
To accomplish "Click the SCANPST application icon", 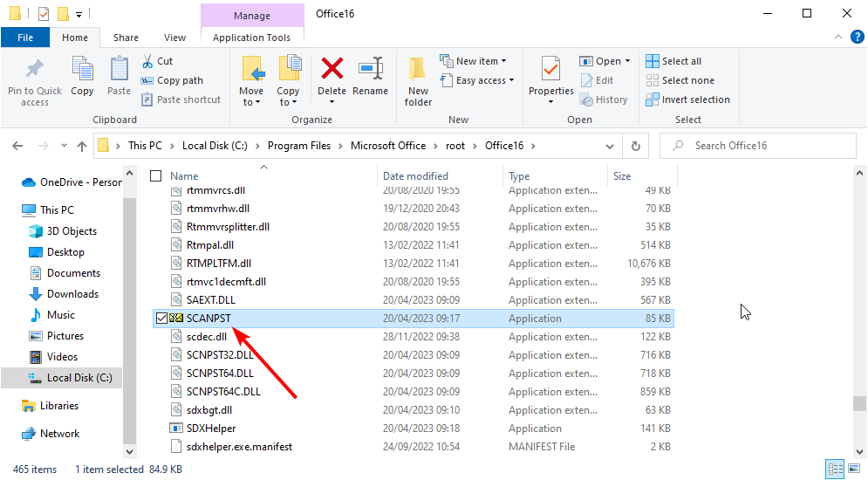I will [x=176, y=319].
